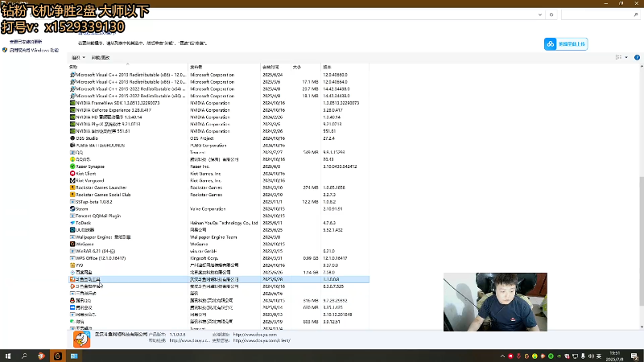Viewport: 644px width, 362px height.
Task: Click the Rockstar Games Social Club icon
Action: pos(72,195)
